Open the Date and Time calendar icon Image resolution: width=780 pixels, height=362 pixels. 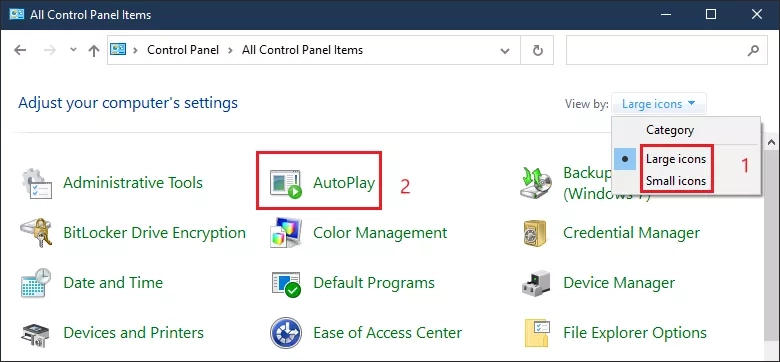tap(36, 283)
